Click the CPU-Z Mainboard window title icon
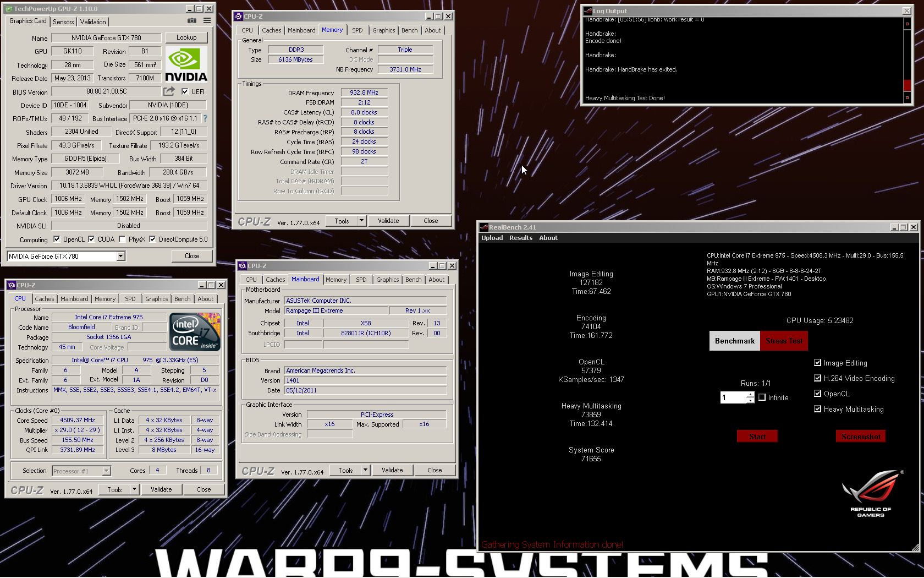Screen dimensions: 924x578 point(243,266)
